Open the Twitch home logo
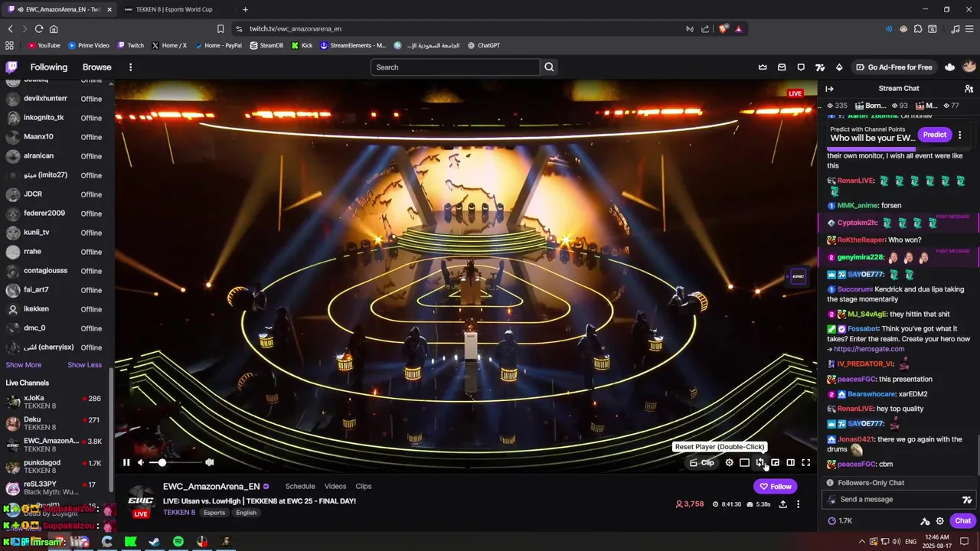 tap(11, 67)
